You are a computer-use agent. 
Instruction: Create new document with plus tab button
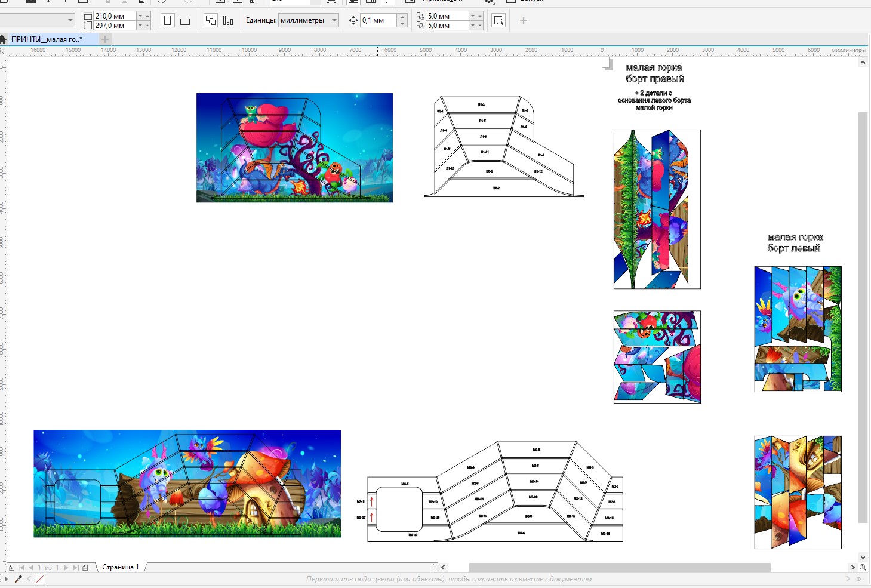(x=105, y=39)
